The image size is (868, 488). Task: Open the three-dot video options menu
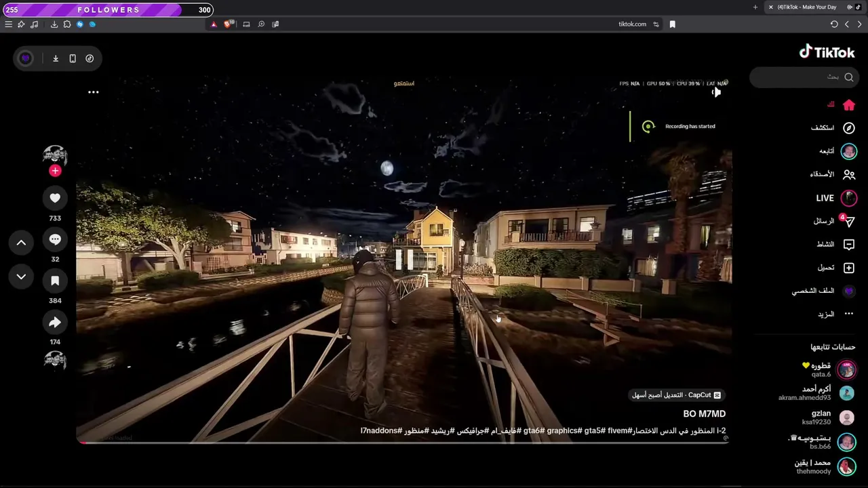[94, 92]
